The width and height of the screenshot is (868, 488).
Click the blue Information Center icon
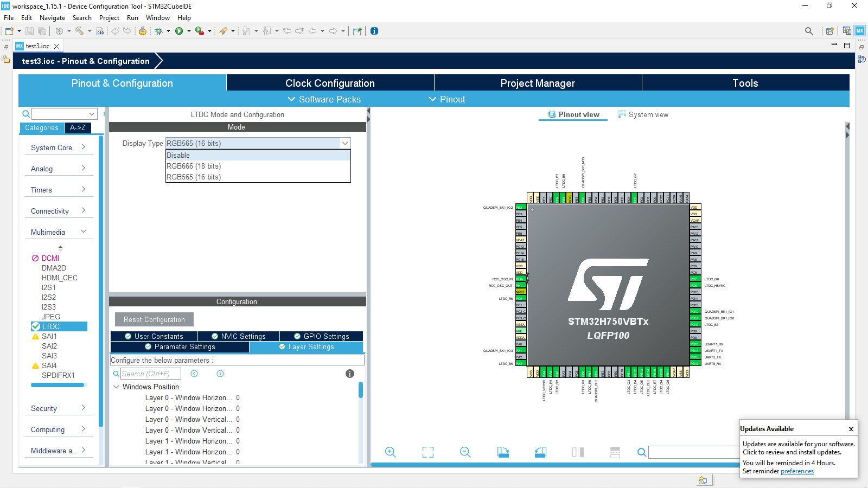point(374,31)
